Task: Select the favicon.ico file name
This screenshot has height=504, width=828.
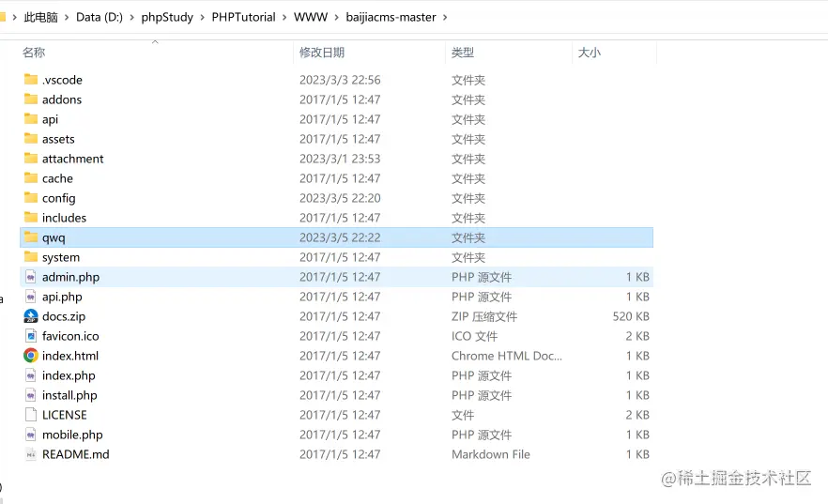Action: click(70, 336)
